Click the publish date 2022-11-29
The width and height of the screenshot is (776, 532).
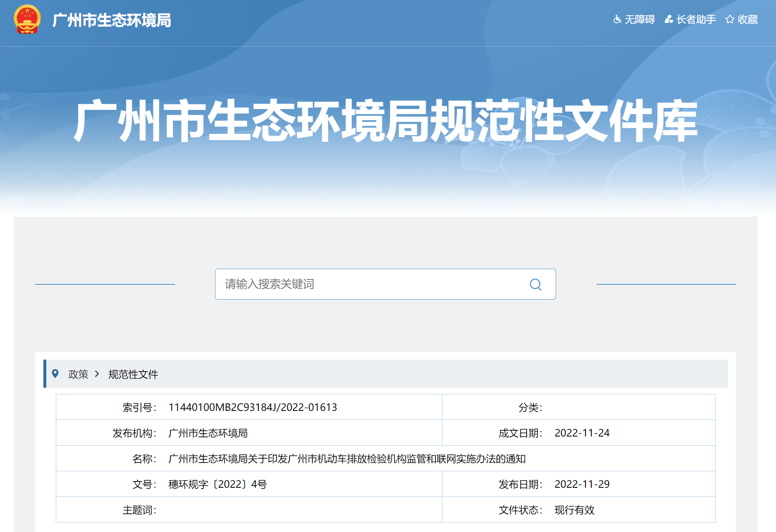[x=582, y=484]
